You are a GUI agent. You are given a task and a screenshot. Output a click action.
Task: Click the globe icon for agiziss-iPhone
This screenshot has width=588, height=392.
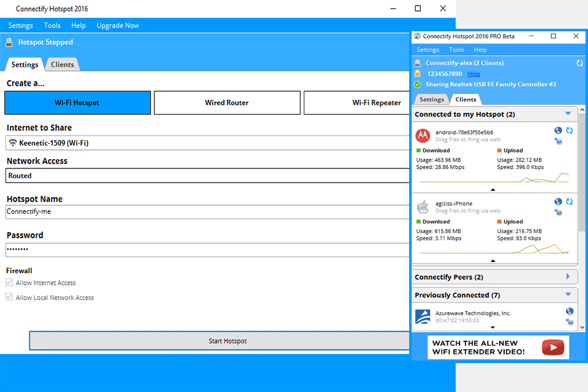coord(559,202)
